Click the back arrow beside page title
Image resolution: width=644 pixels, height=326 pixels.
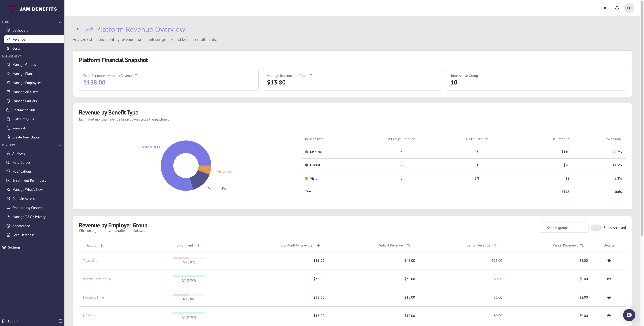click(78, 29)
